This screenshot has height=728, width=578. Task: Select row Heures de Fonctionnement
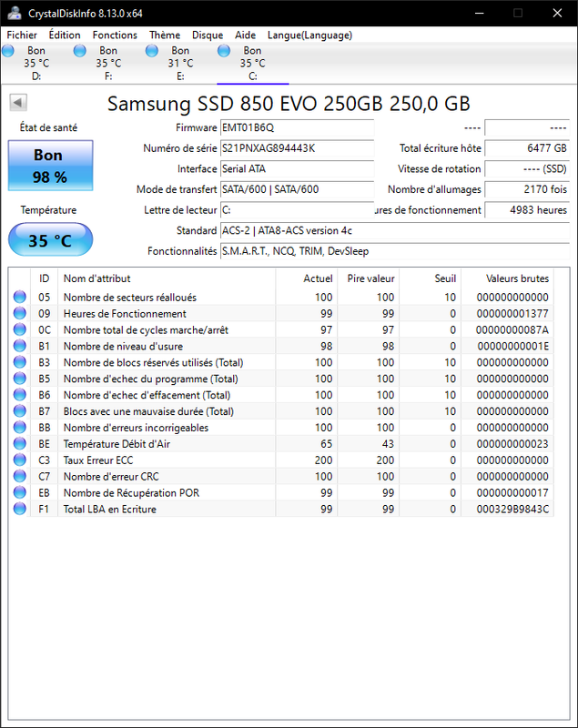[x=281, y=313]
